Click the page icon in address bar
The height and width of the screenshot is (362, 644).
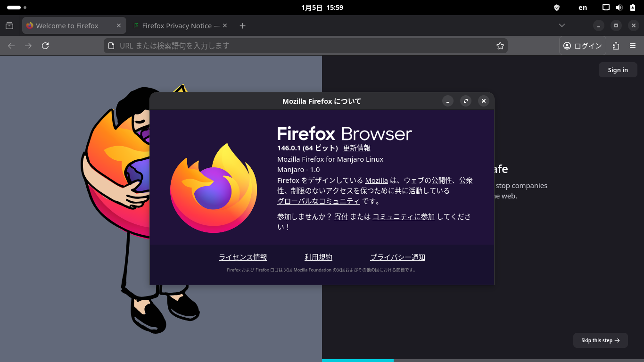111,46
